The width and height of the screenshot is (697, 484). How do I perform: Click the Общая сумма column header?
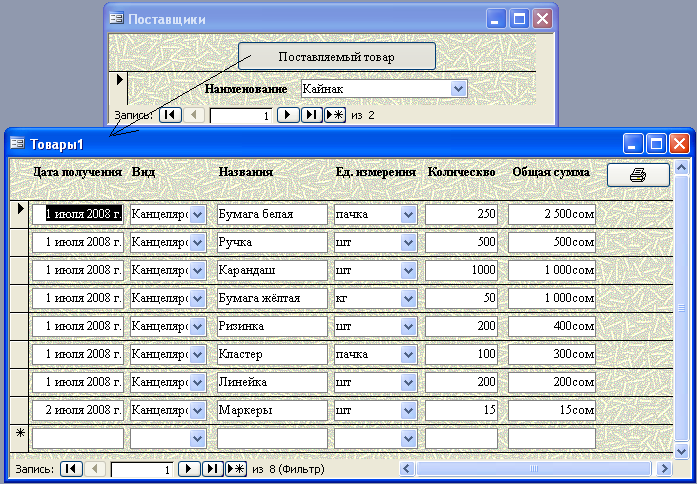coord(551,172)
